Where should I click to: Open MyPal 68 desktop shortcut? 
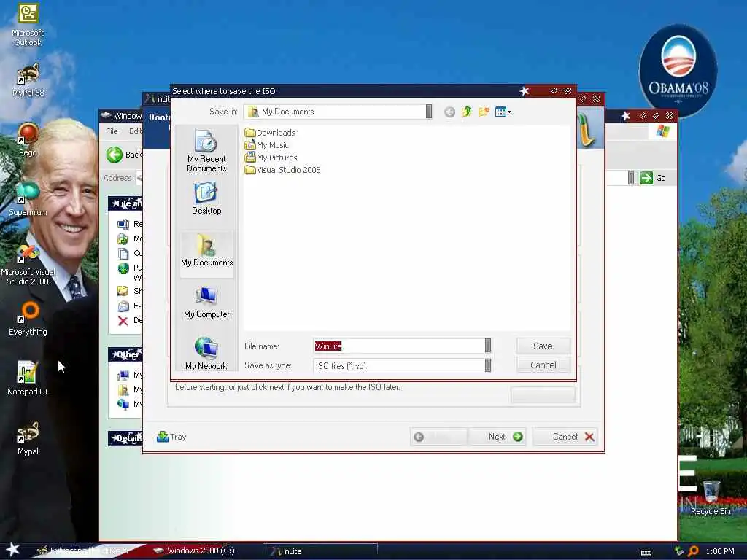click(x=28, y=80)
